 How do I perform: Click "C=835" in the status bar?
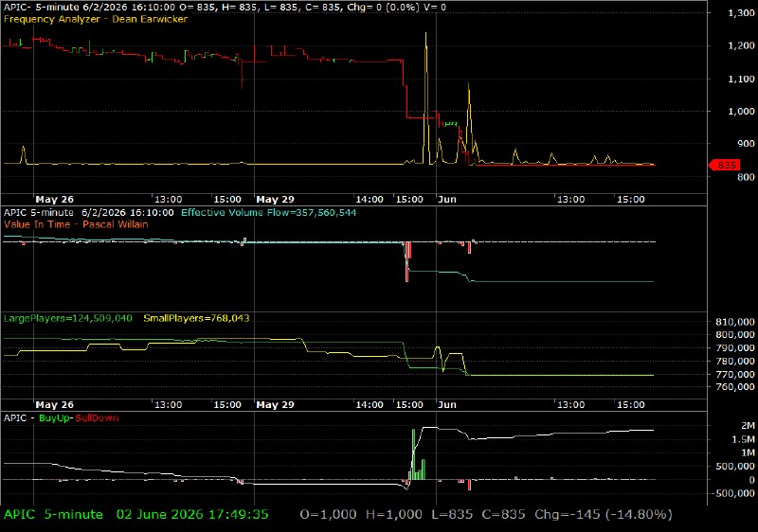(503, 515)
